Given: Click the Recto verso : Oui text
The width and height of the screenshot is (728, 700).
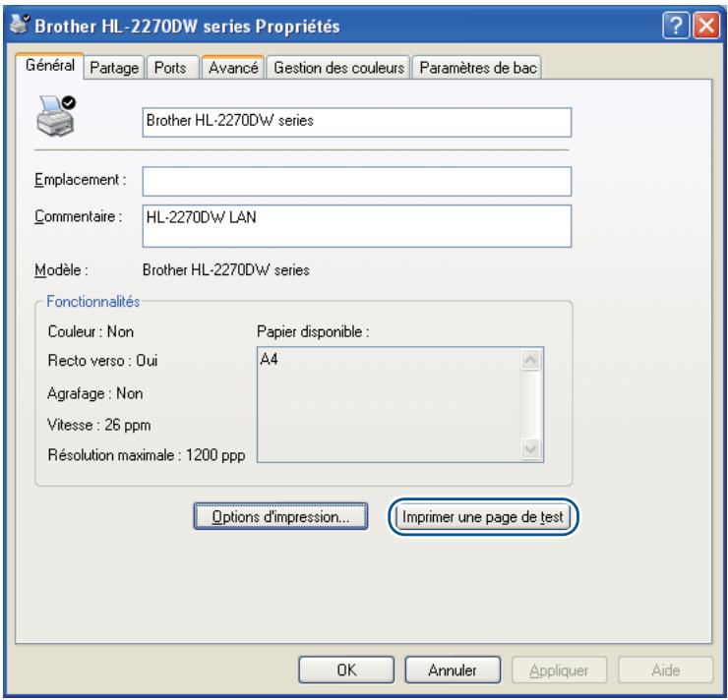Looking at the screenshot, I should (102, 361).
